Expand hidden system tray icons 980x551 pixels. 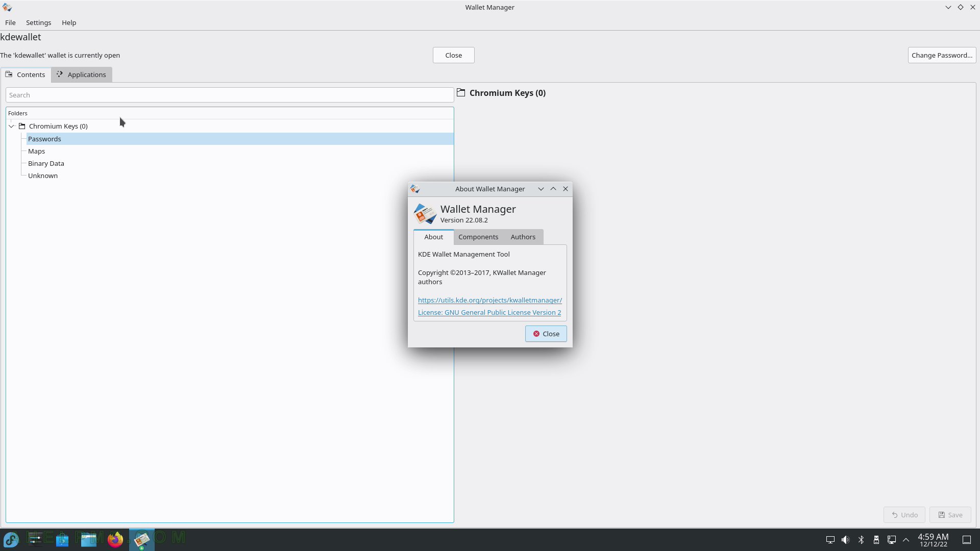[906, 540]
